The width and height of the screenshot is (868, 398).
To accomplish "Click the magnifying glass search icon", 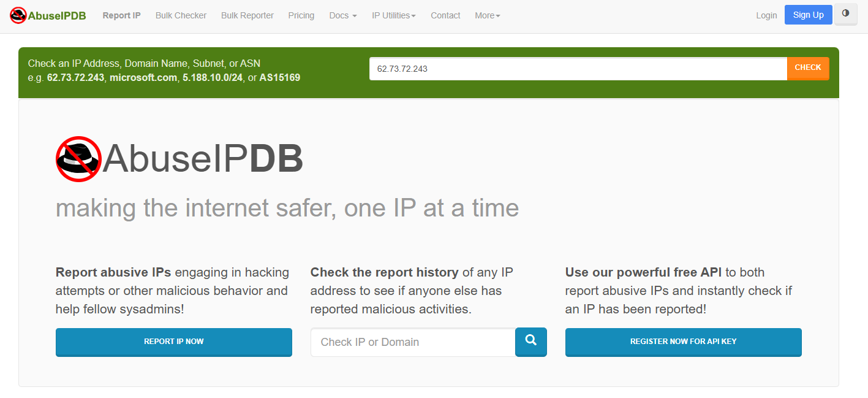I will (x=530, y=342).
